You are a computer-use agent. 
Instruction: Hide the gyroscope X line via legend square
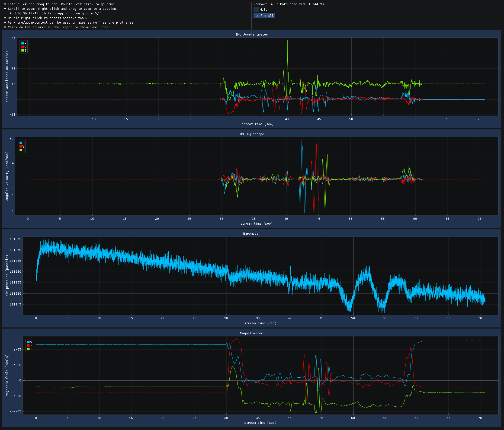point(21,143)
